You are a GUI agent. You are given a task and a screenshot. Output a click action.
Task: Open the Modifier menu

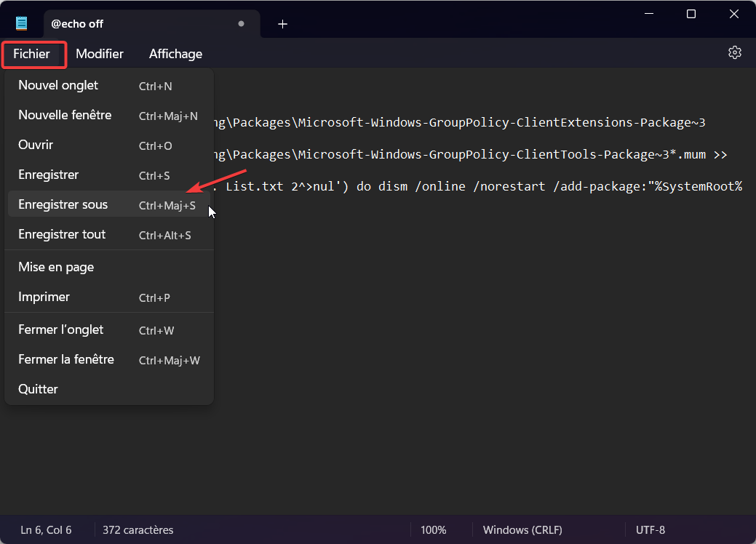pyautogui.click(x=100, y=54)
